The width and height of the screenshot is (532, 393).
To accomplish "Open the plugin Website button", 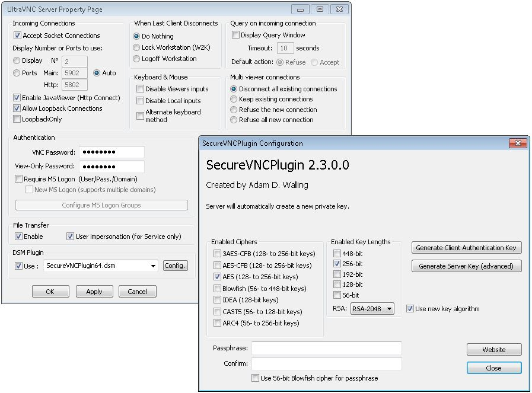I will coord(494,350).
